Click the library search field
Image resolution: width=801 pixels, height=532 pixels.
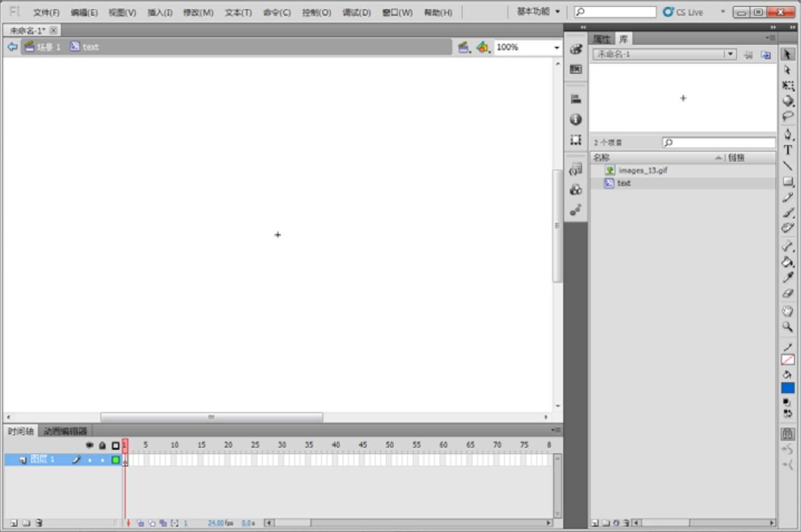719,143
